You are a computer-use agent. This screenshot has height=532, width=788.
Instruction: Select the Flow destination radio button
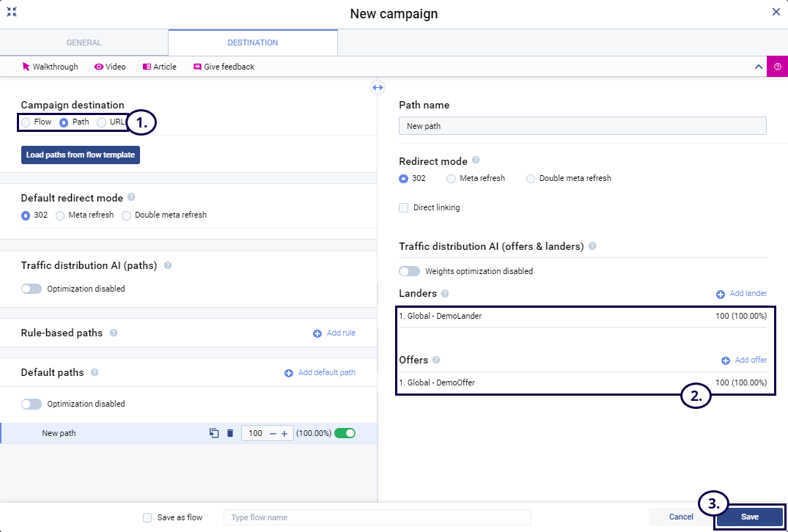click(26, 122)
